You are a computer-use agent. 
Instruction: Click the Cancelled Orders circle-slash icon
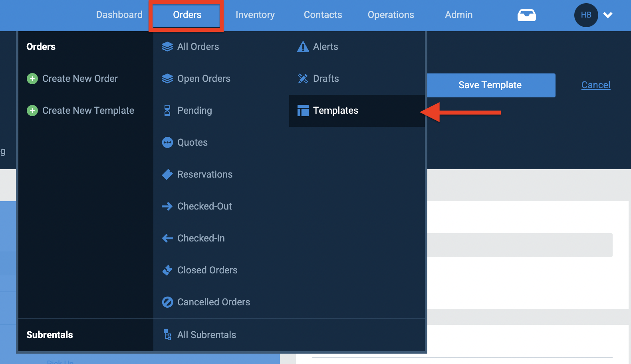(x=167, y=302)
